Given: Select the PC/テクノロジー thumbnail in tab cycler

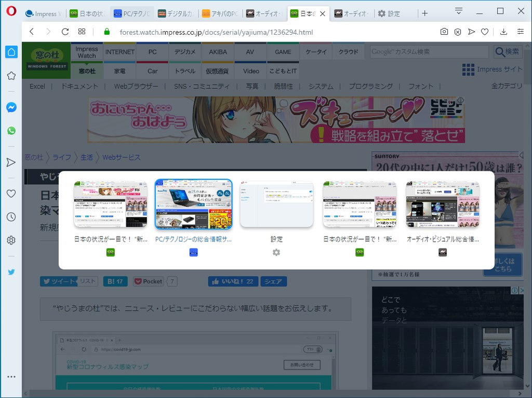Looking at the screenshot, I should (193, 204).
